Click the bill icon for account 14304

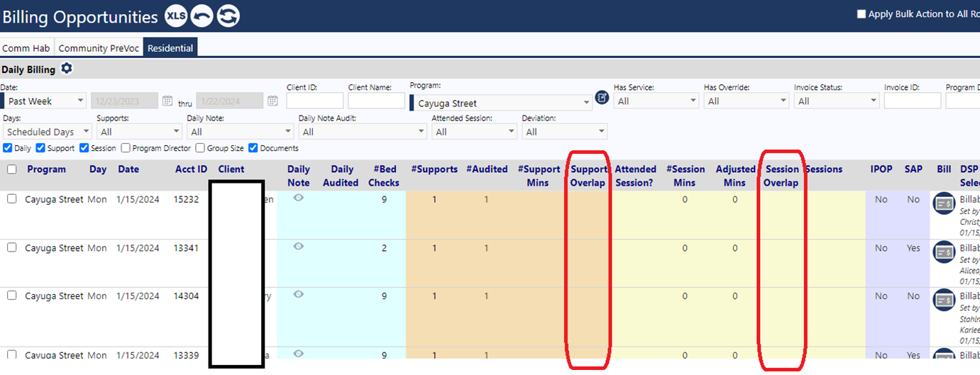(944, 300)
